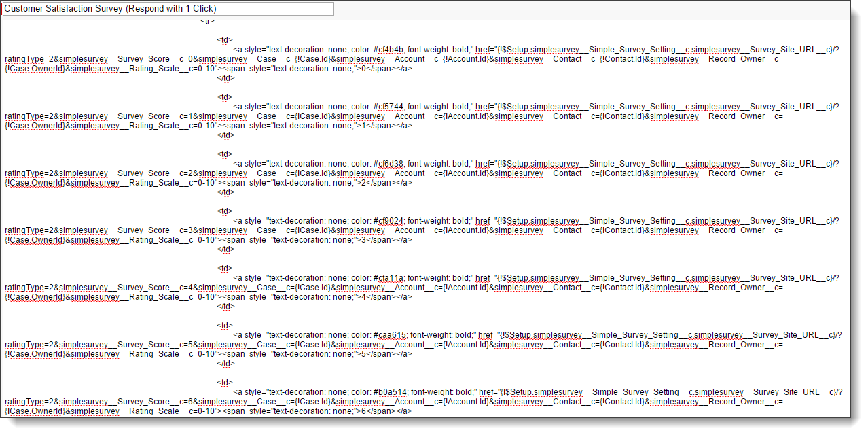Click the Customer Satisfaction Survey subject field
The width and height of the screenshot is (868, 435).
(168, 9)
